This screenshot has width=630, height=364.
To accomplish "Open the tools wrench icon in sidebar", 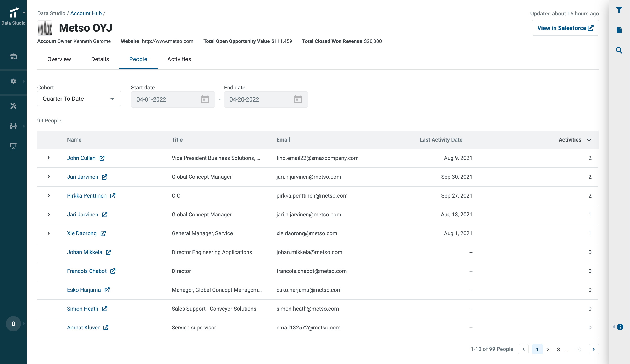I will [13, 106].
